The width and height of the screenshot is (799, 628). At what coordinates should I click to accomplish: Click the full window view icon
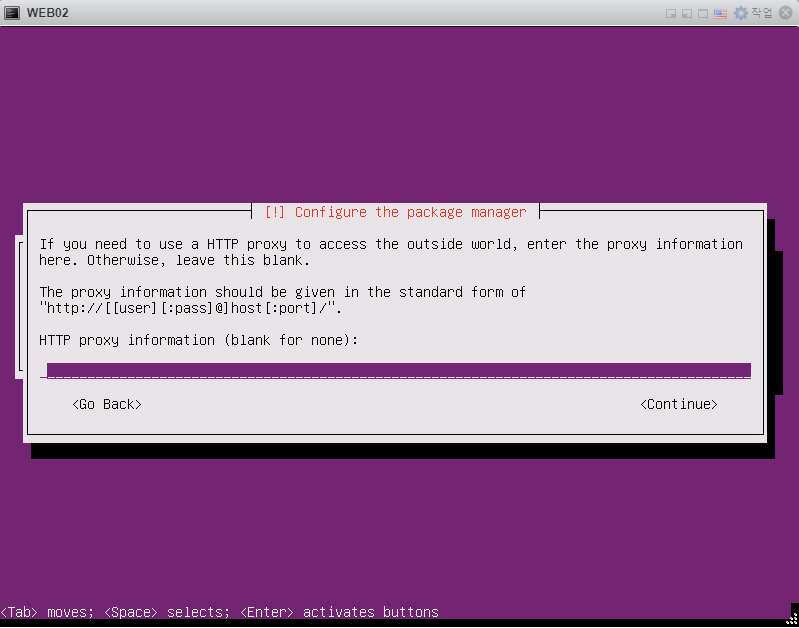coord(703,13)
